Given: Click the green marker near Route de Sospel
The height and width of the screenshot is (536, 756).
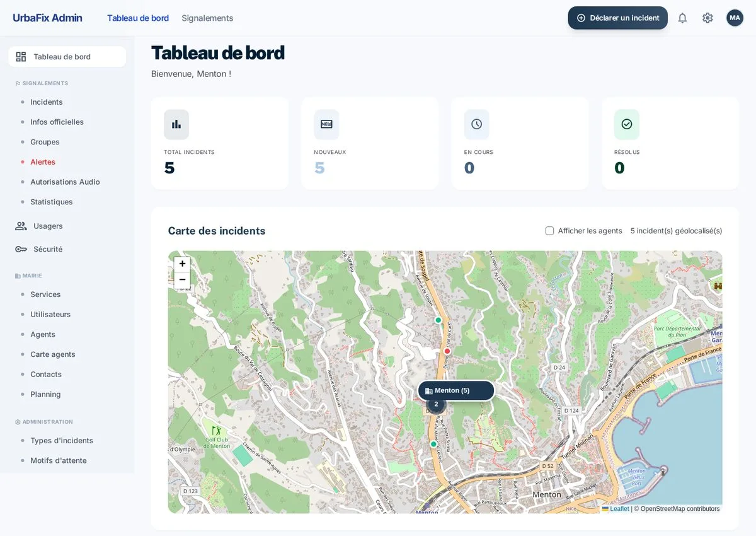Looking at the screenshot, I should (438, 320).
